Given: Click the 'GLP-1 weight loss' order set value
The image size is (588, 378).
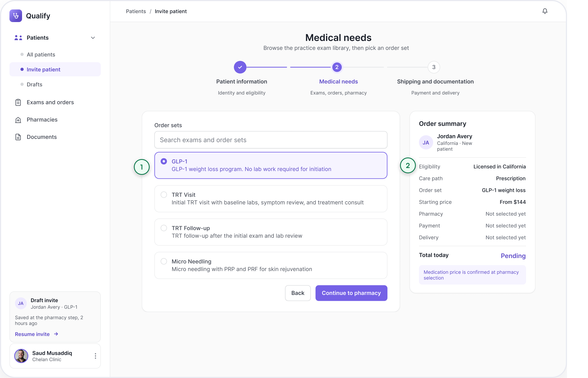Looking at the screenshot, I should tap(504, 190).
